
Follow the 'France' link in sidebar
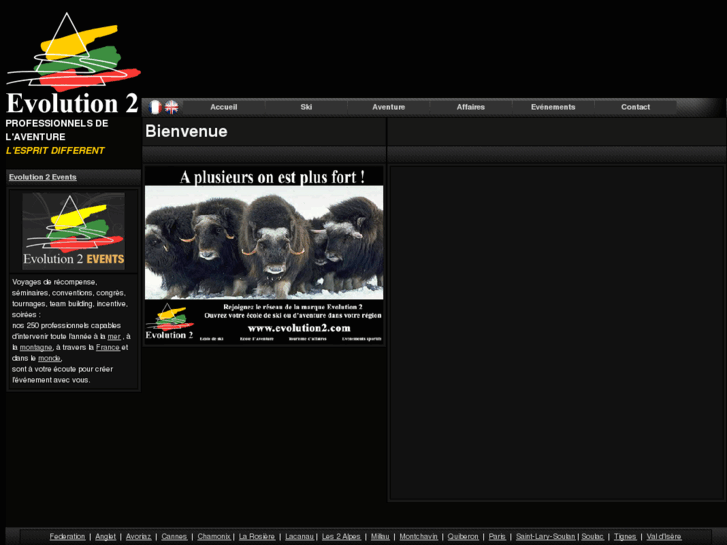pos(108,347)
